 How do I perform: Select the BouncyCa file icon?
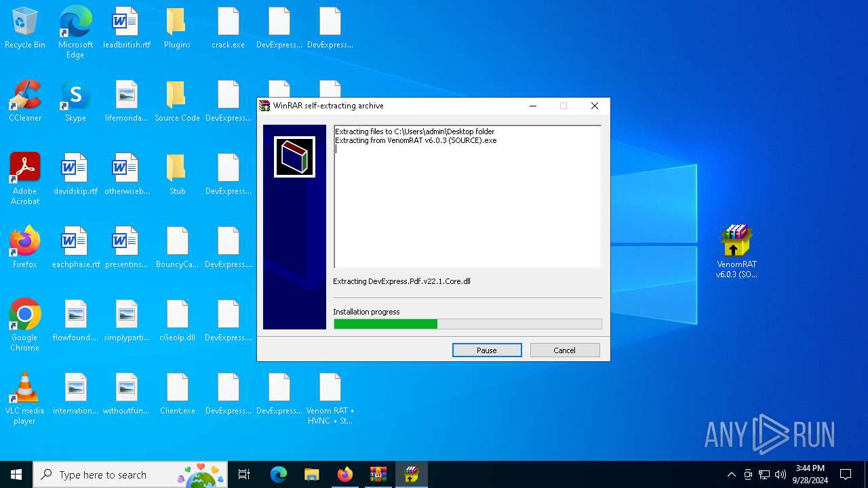(177, 249)
